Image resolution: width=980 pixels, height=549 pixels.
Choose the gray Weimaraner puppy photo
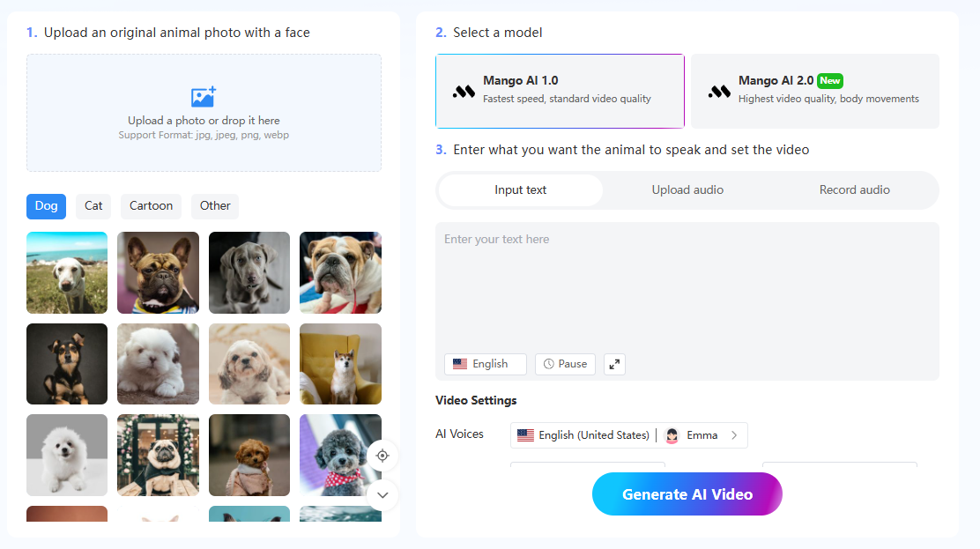[249, 272]
